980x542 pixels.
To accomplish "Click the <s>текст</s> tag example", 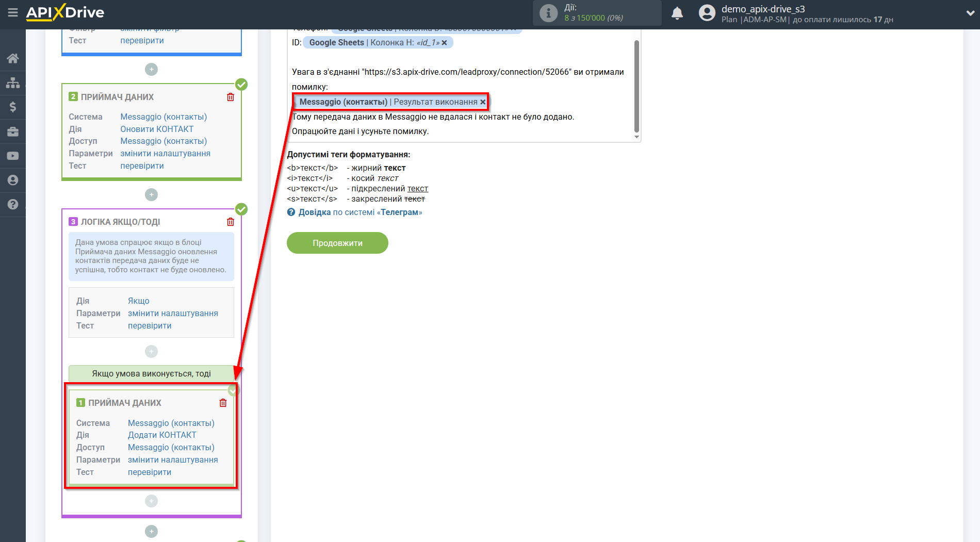I will coord(312,199).
